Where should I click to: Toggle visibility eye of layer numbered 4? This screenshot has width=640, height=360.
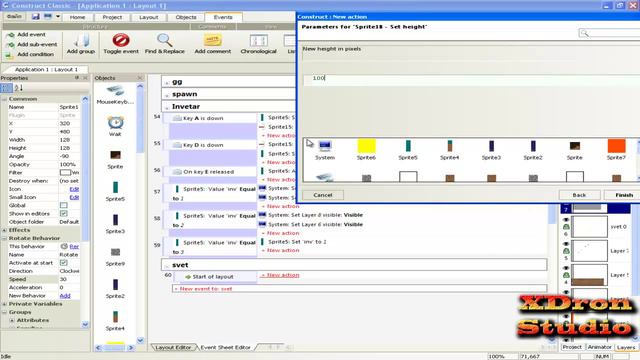tap(566, 268)
